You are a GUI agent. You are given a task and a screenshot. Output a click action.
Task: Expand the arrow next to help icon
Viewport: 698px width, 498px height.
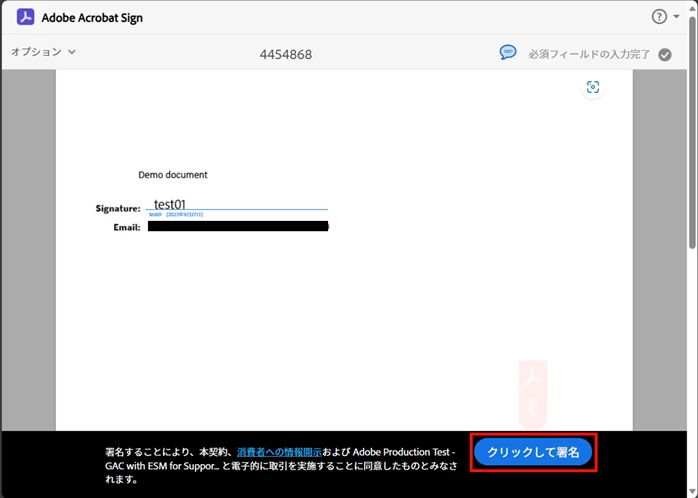click(x=676, y=17)
